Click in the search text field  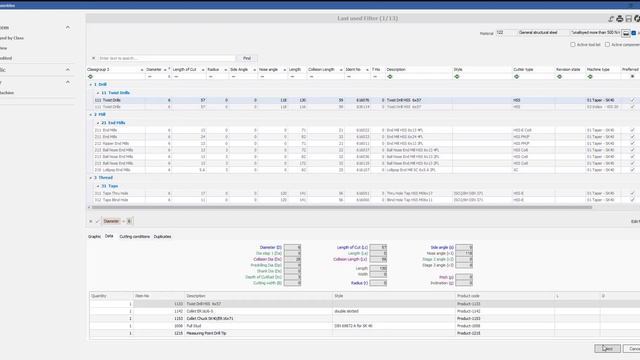click(x=167, y=58)
